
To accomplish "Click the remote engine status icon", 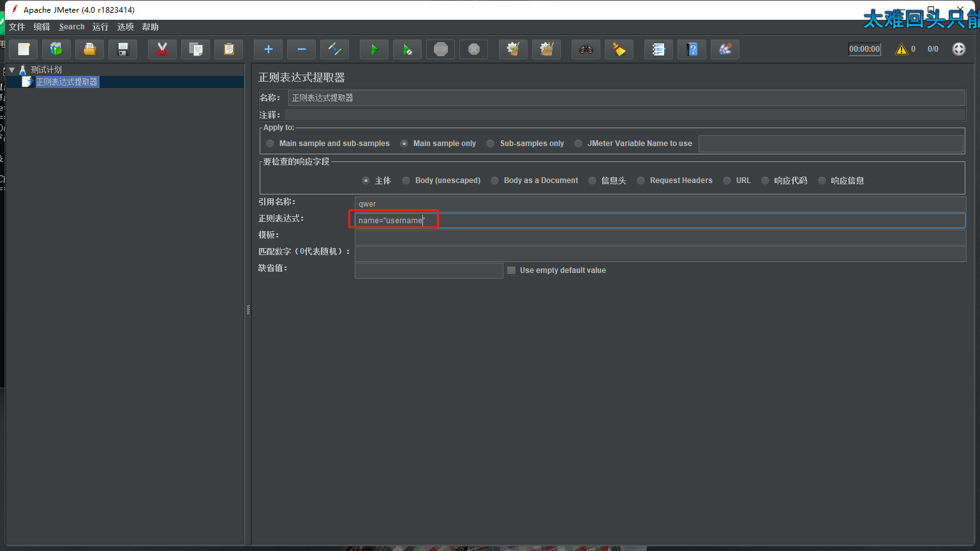I will click(x=959, y=49).
